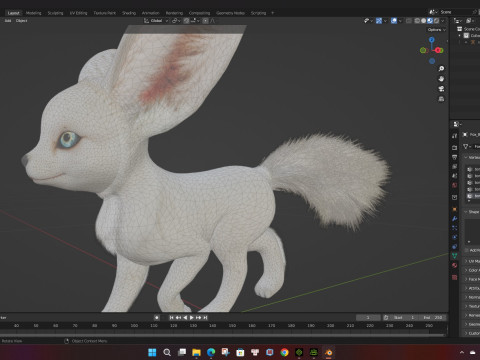The height and width of the screenshot is (360, 480).
Task: Open the Output properties tab
Action: (x=455, y=157)
